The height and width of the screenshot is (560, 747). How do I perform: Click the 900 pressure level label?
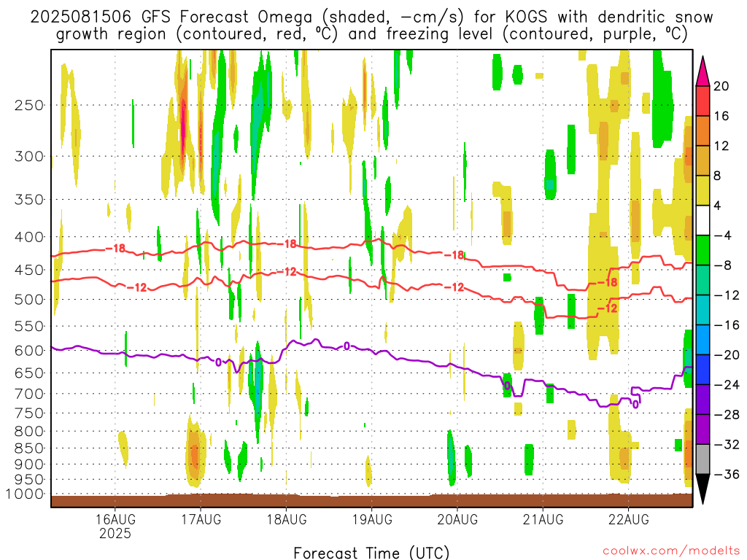(x=29, y=464)
